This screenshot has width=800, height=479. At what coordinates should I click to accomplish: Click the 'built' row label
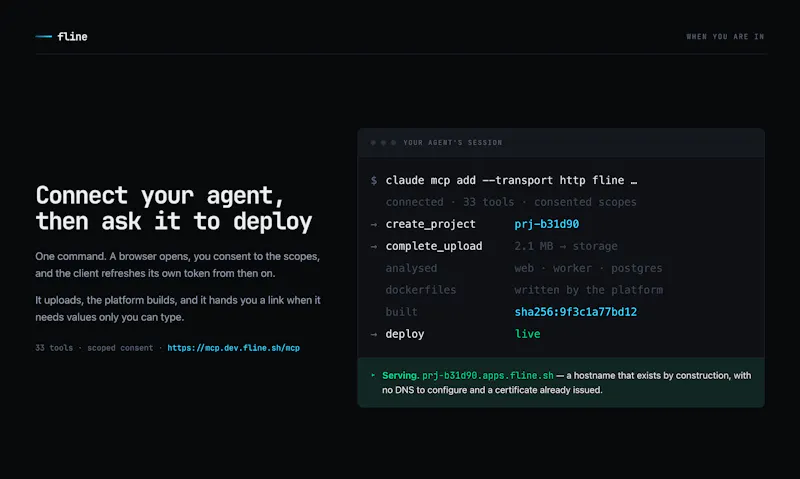point(402,312)
